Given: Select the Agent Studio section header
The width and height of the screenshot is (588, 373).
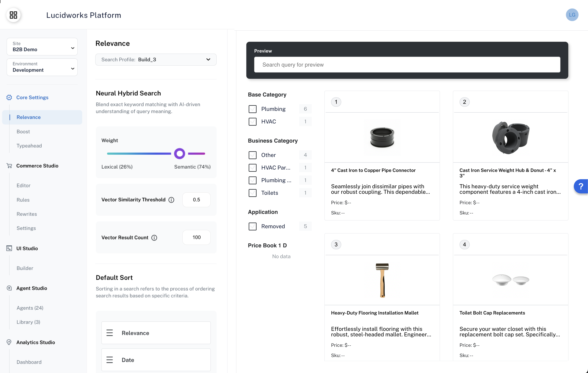Looking at the screenshot, I should (32, 288).
